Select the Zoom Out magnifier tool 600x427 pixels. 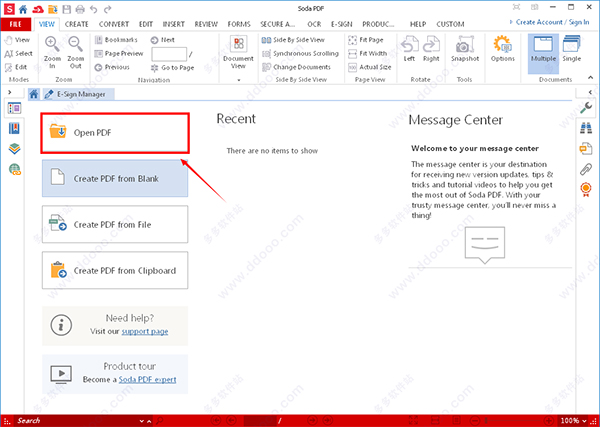75,53
